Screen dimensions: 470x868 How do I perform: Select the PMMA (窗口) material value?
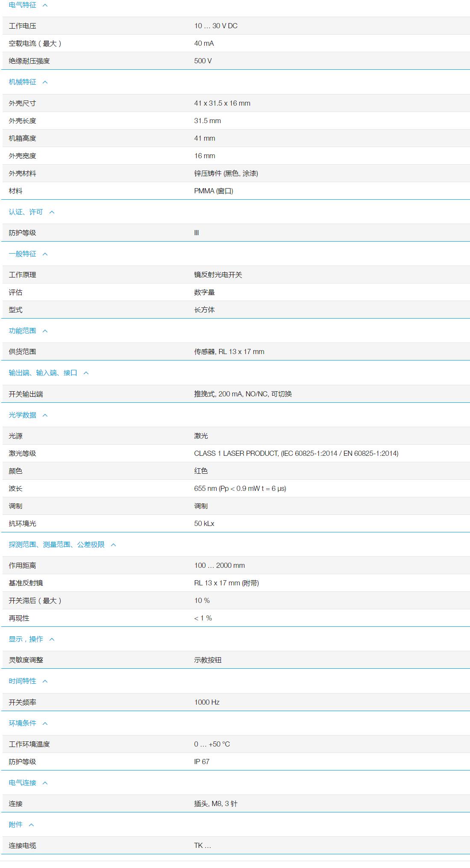point(214,191)
